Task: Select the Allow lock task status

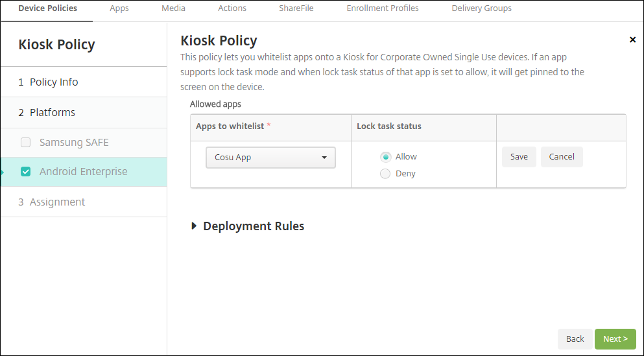Action: 385,157
